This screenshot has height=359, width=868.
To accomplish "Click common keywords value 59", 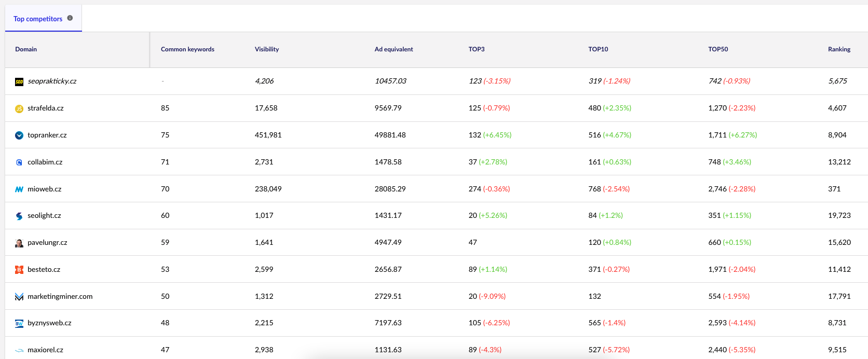I will coord(165,242).
